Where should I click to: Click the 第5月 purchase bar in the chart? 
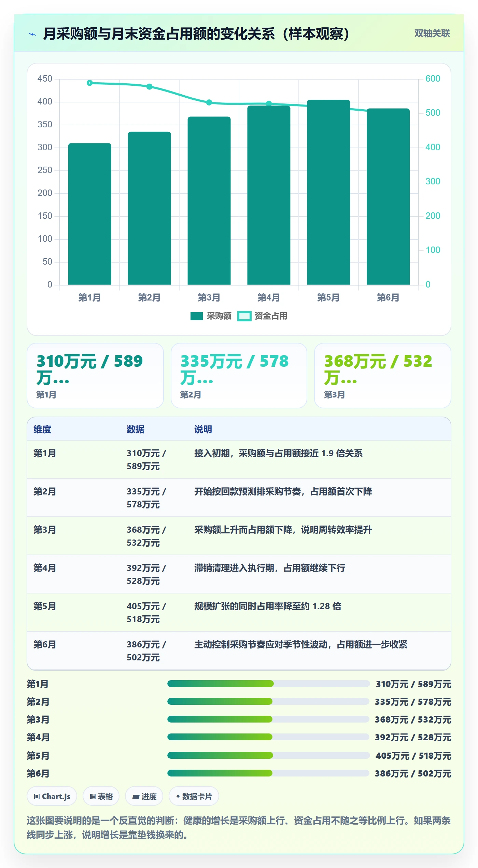click(328, 192)
